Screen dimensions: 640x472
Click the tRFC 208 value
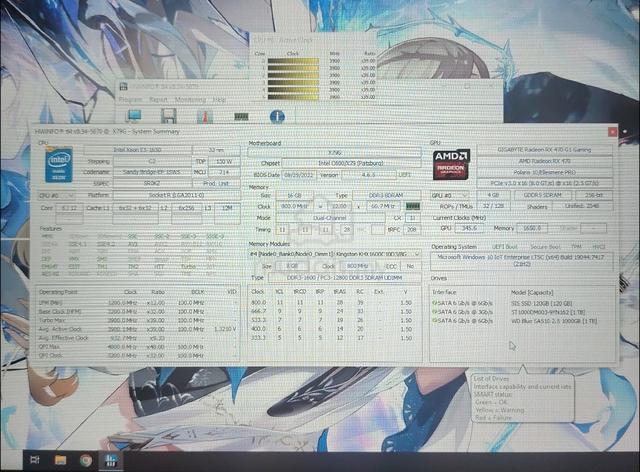[x=412, y=229]
